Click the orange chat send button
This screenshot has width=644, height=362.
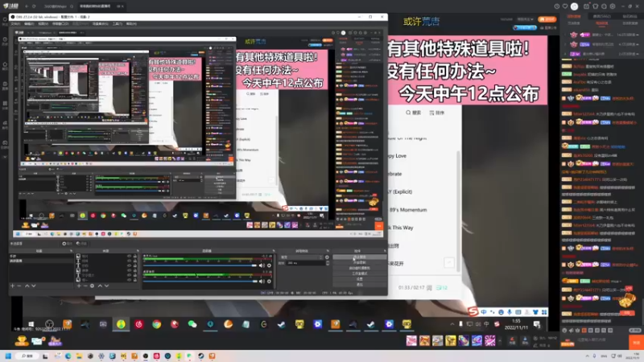[x=636, y=342]
